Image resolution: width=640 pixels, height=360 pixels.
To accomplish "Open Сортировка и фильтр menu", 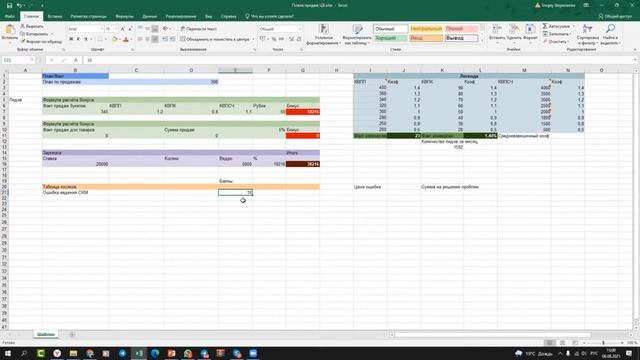I will pyautogui.click(x=588, y=34).
